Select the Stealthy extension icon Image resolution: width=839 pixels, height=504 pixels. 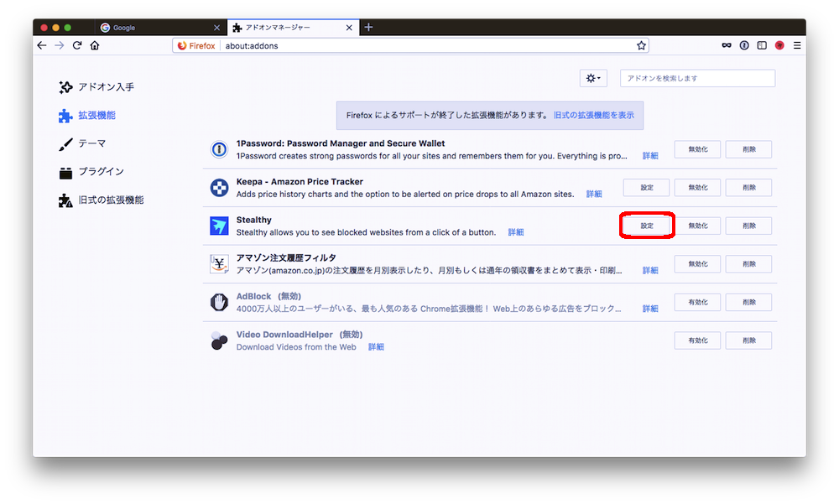[x=219, y=225]
